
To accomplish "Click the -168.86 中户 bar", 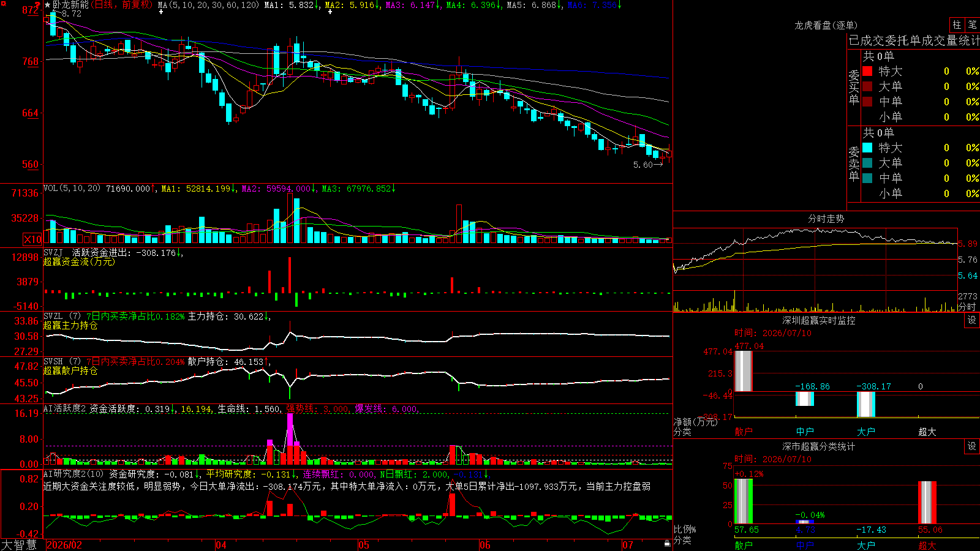I will (x=805, y=399).
